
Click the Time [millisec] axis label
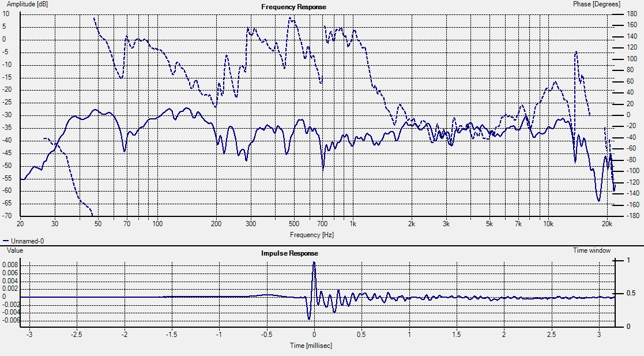[x=311, y=345]
